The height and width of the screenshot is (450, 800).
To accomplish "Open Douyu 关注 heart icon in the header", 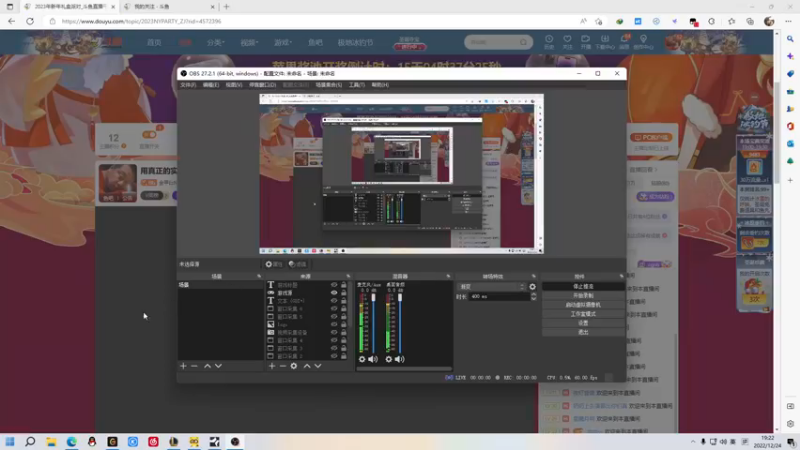I will tap(567, 39).
